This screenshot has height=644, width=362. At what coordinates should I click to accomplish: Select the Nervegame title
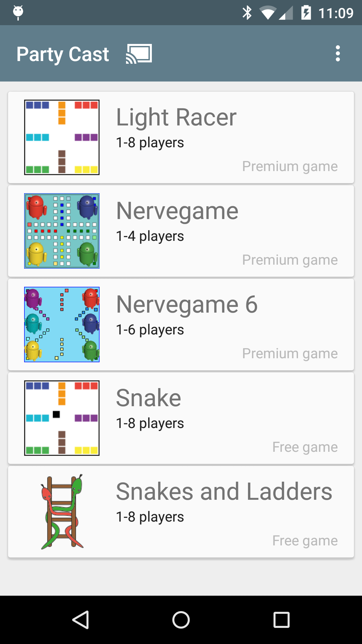[x=177, y=211]
